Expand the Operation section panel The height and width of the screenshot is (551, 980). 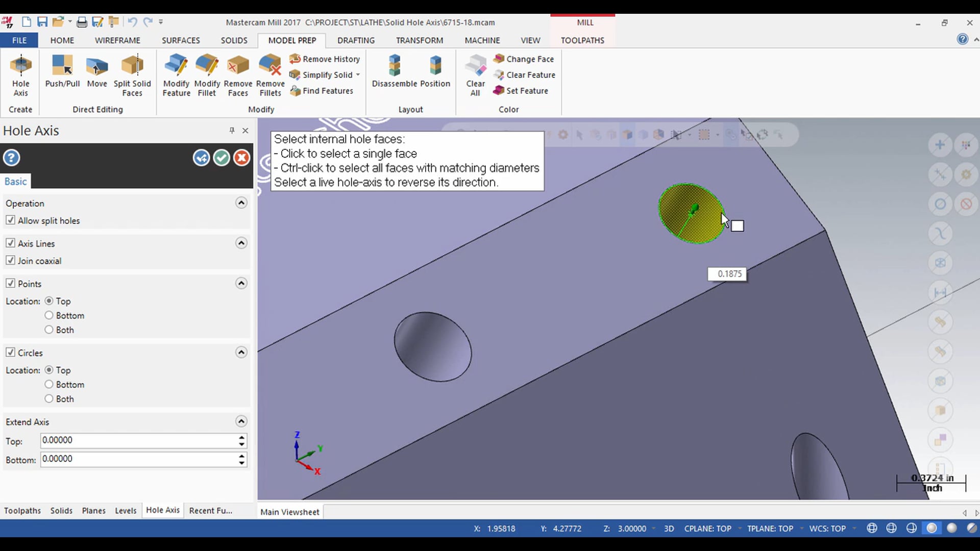coord(240,203)
